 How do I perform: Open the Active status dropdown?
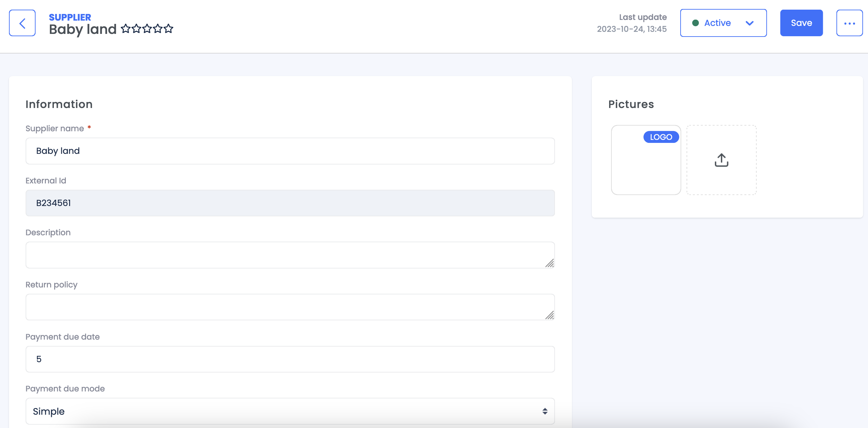click(x=717, y=23)
